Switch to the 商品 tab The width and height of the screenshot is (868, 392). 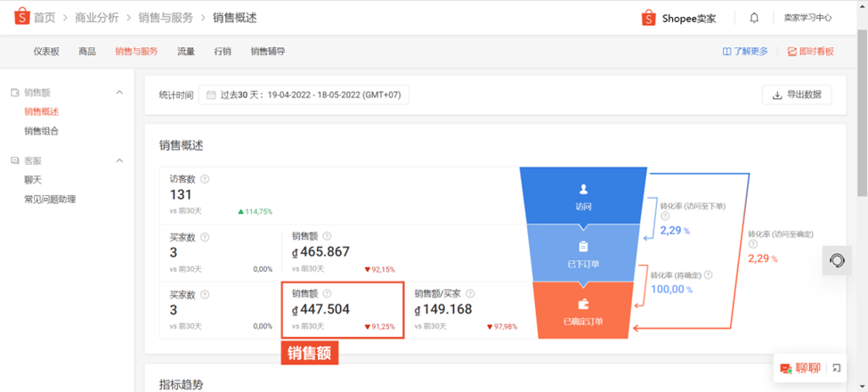[87, 52]
